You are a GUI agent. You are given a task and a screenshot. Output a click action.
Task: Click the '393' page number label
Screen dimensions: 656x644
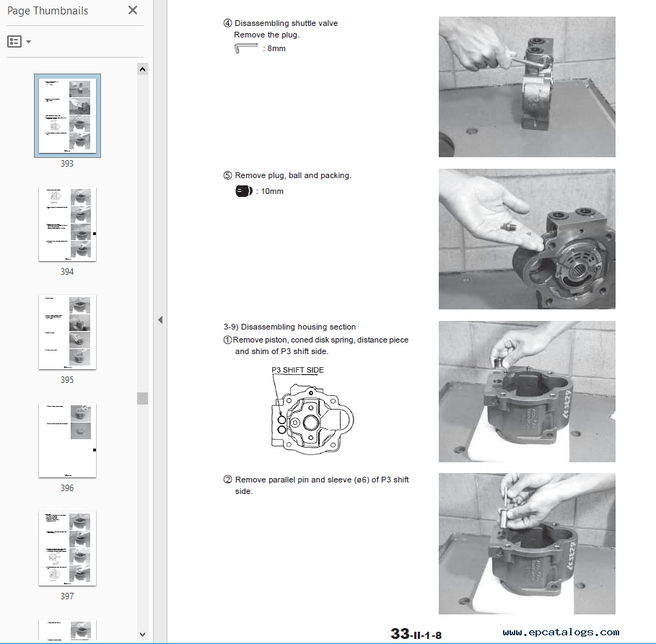[x=67, y=164]
